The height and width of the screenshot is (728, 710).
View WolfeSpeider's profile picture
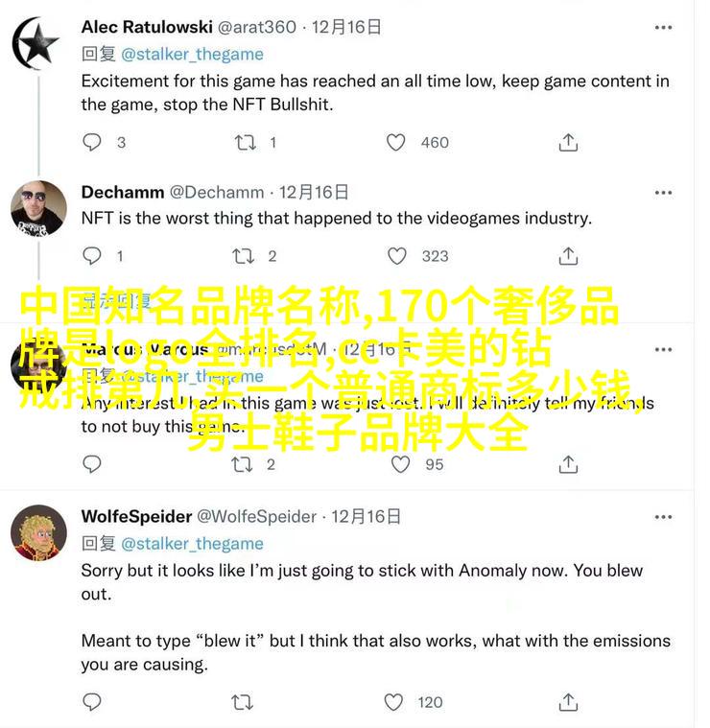coord(38,532)
